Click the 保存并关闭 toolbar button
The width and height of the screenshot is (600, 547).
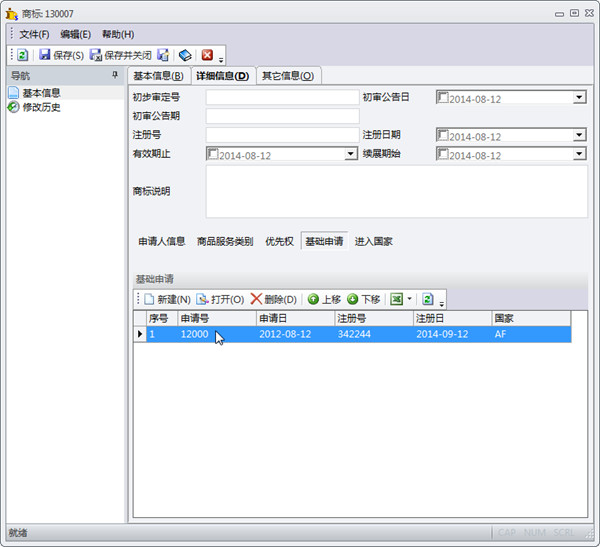[121, 55]
